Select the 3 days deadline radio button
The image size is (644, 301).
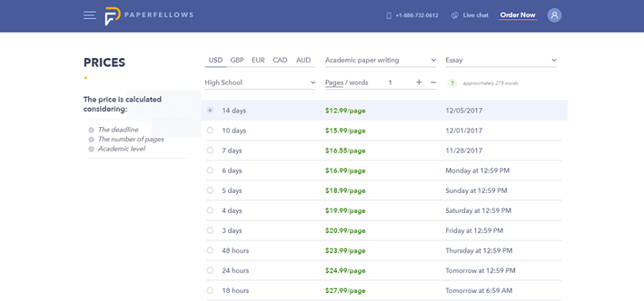[210, 230]
